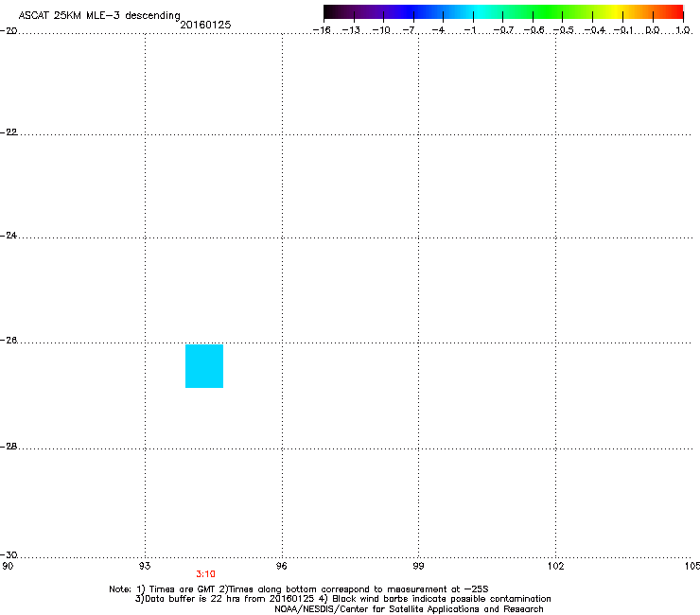The image size is (700, 615).
Task: Click the -0.7 color scale tick label
Action: [x=503, y=30]
